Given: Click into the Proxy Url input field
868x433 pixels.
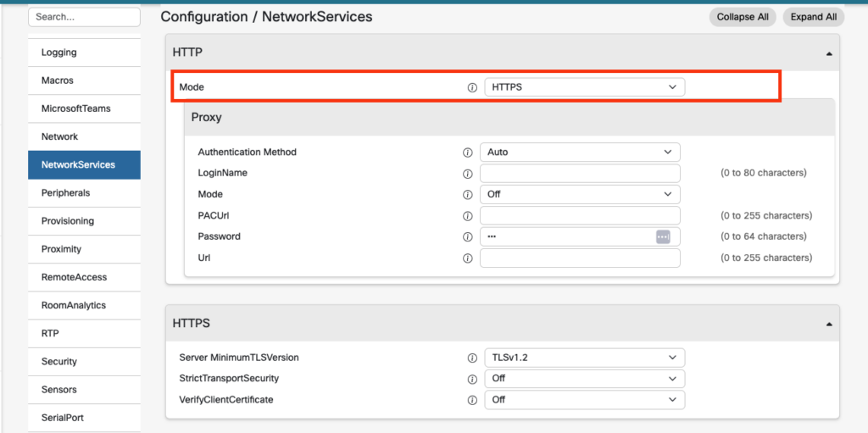Looking at the screenshot, I should click(580, 258).
